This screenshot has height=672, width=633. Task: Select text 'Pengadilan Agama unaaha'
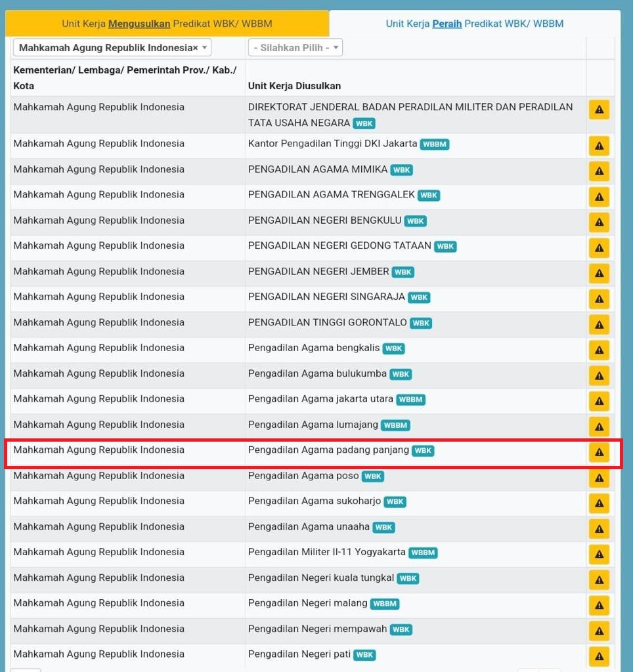(x=309, y=527)
